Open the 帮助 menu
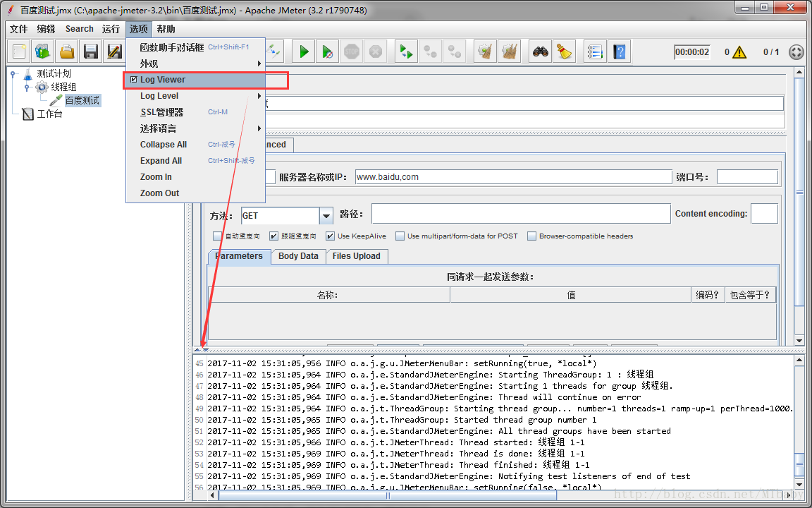 click(x=166, y=29)
